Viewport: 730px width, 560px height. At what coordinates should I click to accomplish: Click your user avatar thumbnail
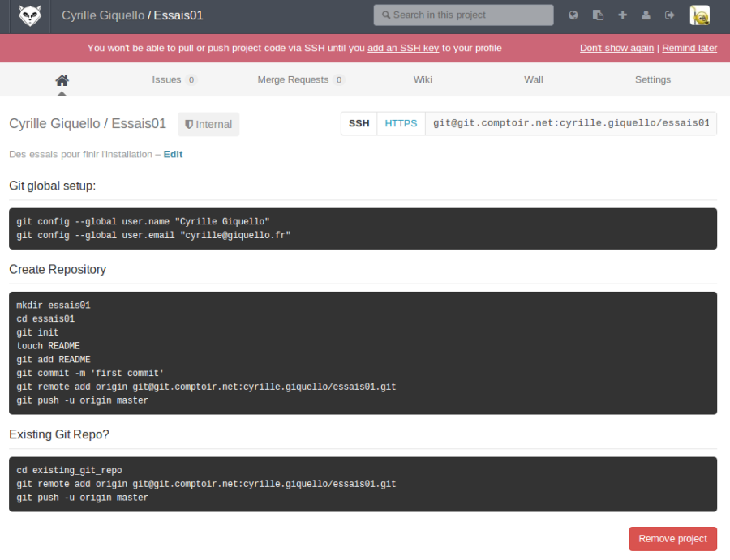pyautogui.click(x=698, y=15)
